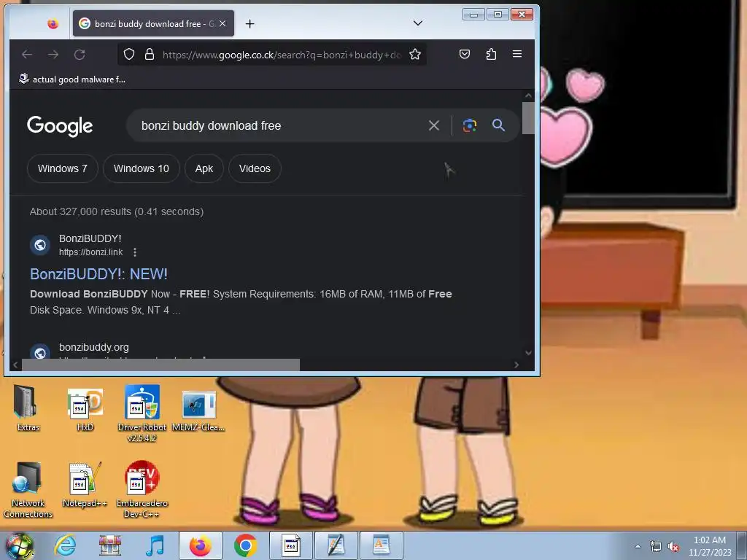
Task: Click the bonzibuddy.org result site name
Action: click(x=94, y=347)
